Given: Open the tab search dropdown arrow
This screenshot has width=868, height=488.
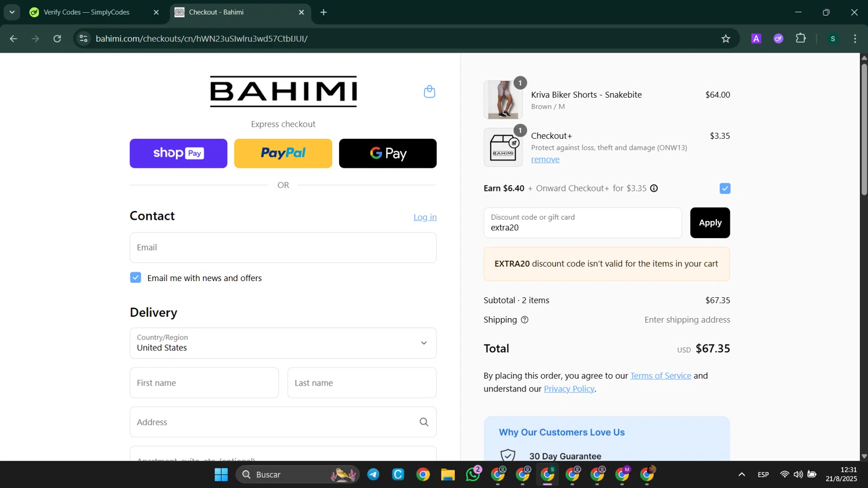Looking at the screenshot, I should click(12, 12).
